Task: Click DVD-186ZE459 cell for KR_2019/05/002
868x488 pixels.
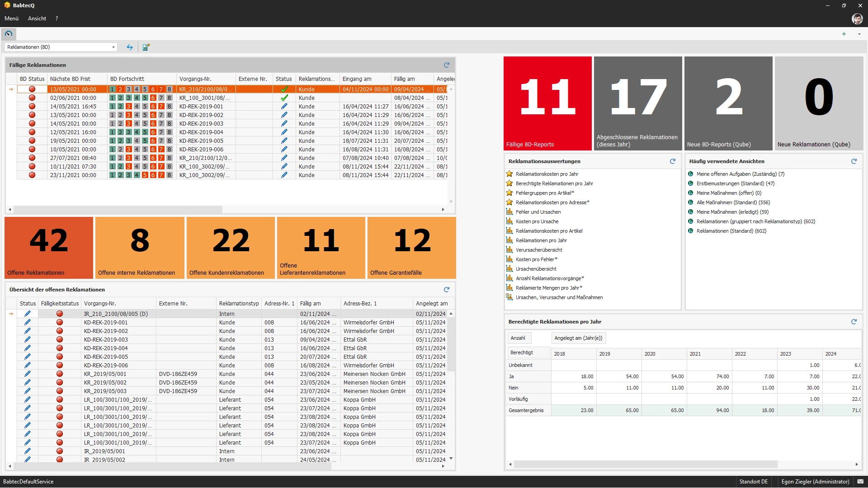Action: click(x=186, y=383)
